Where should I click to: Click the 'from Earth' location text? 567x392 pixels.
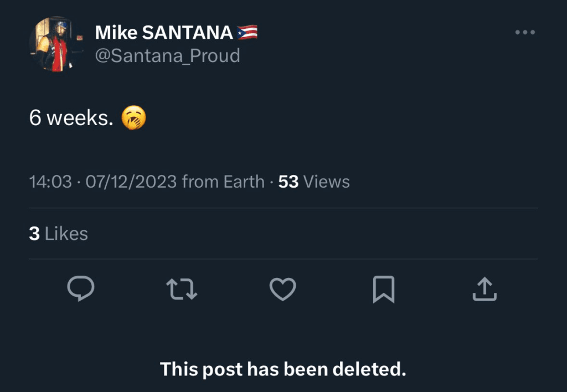point(223,182)
